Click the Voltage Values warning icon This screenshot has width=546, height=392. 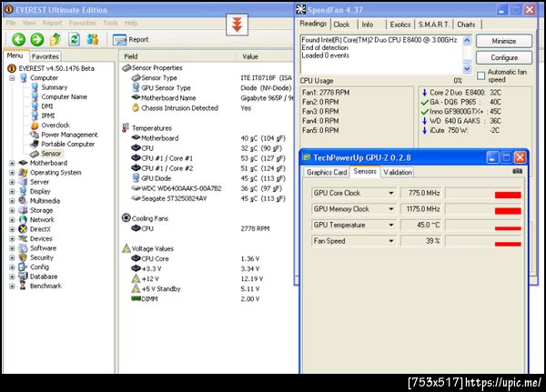pyautogui.click(x=126, y=248)
